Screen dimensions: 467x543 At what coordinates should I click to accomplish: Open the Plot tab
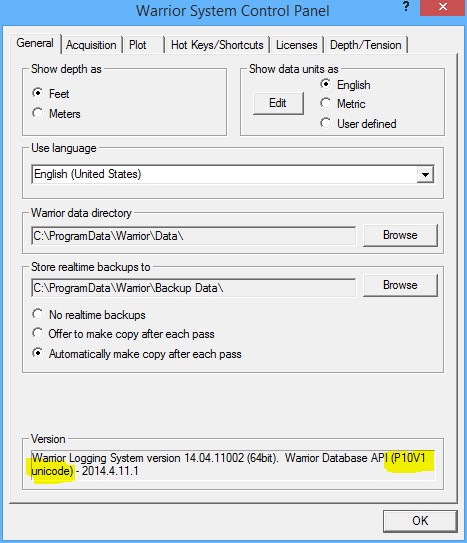(x=143, y=45)
